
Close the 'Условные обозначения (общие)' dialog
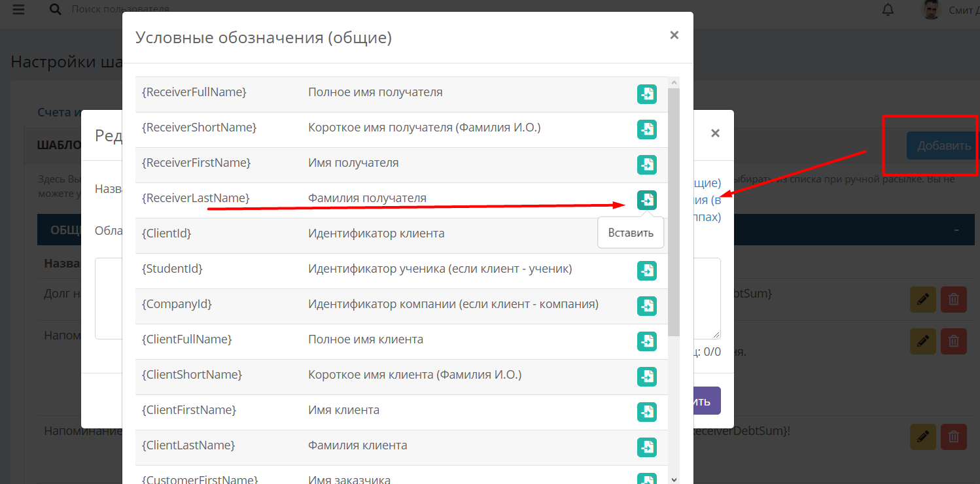[x=674, y=35]
